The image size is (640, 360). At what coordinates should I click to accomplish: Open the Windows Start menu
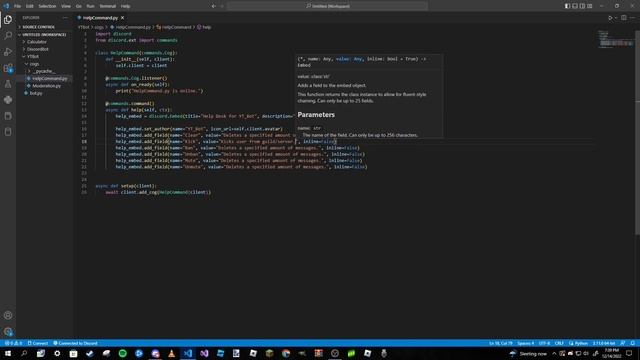[x=8, y=353]
